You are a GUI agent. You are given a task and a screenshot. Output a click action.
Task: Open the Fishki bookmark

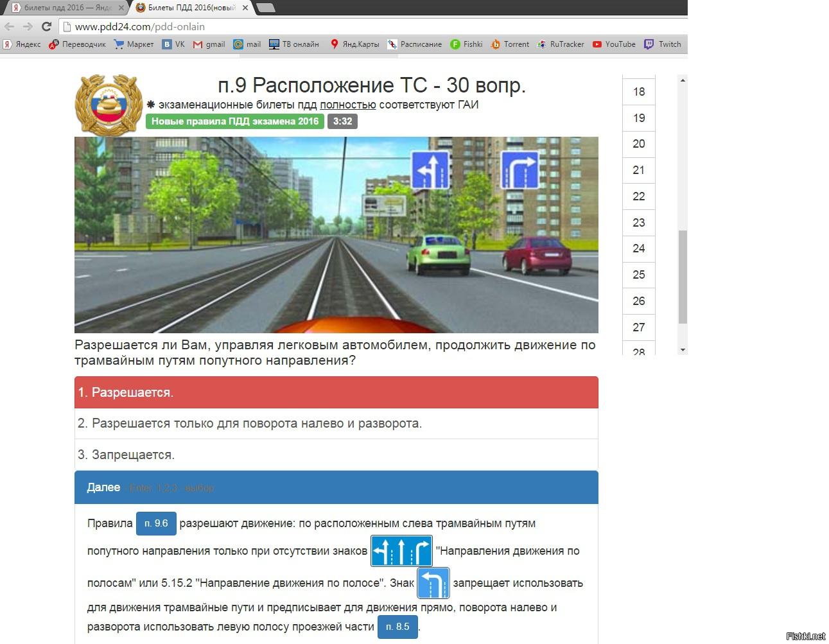[x=466, y=44]
